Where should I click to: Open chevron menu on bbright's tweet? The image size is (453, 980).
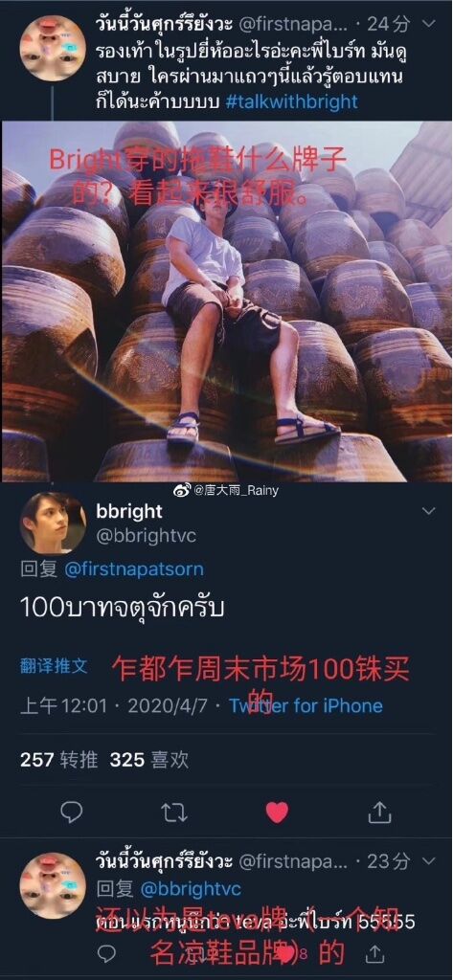429,511
